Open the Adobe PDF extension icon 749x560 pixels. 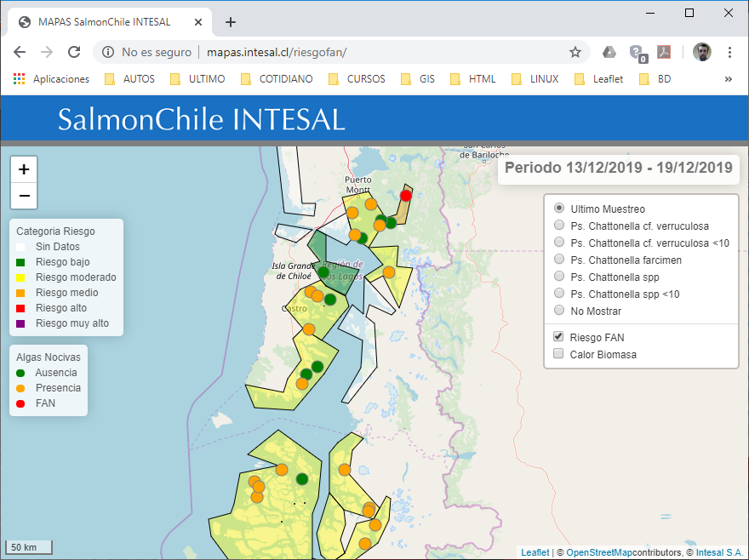(664, 52)
